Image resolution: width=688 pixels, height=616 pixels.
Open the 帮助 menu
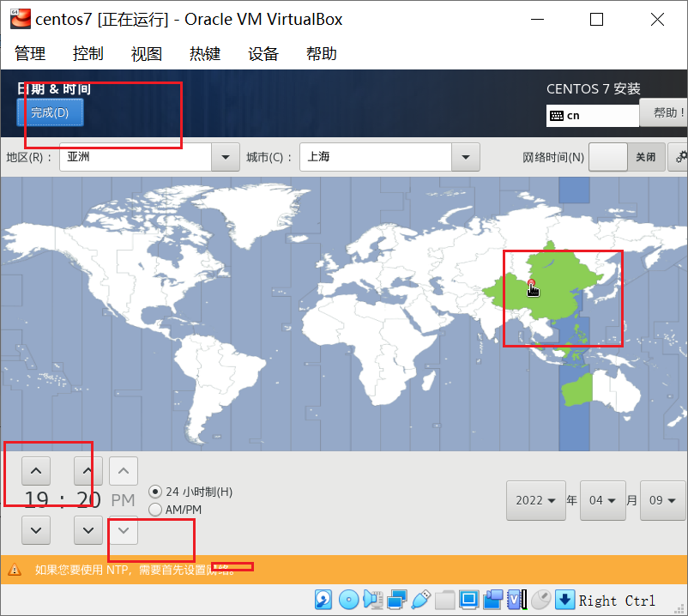pyautogui.click(x=322, y=53)
